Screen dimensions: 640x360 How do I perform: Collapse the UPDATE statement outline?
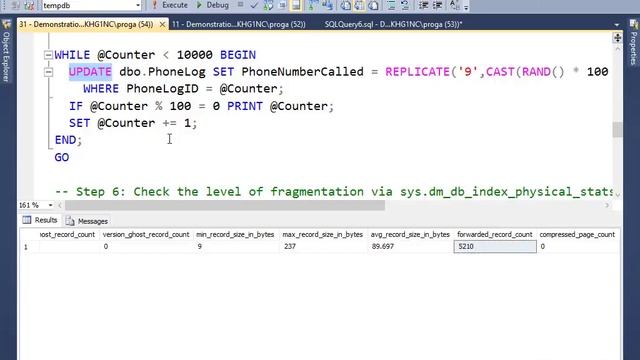[x=48, y=72]
